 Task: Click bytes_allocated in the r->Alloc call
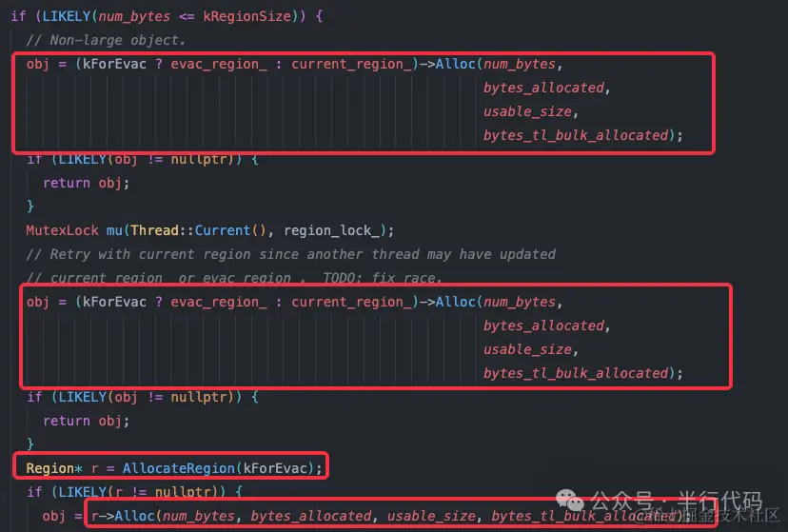click(311, 516)
